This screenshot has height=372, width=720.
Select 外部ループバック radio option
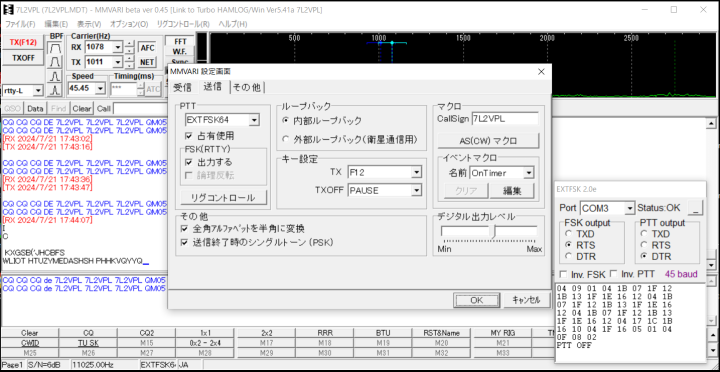point(286,139)
